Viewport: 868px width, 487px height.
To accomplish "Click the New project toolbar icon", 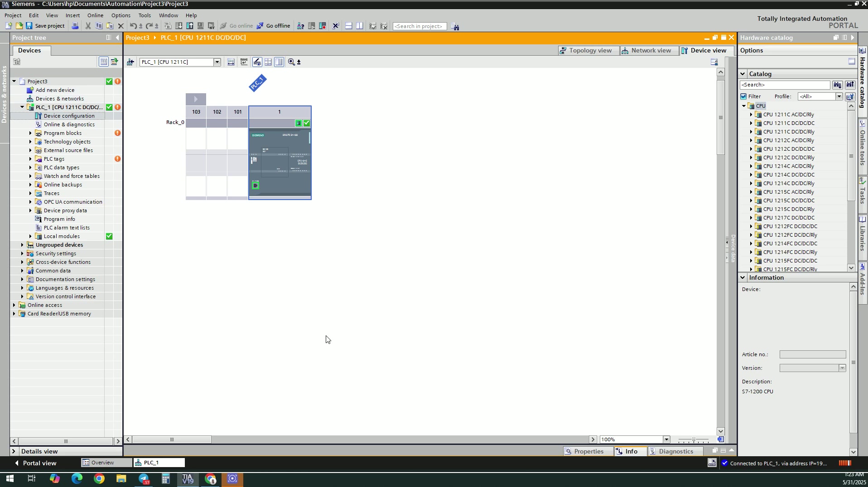I will (9, 26).
